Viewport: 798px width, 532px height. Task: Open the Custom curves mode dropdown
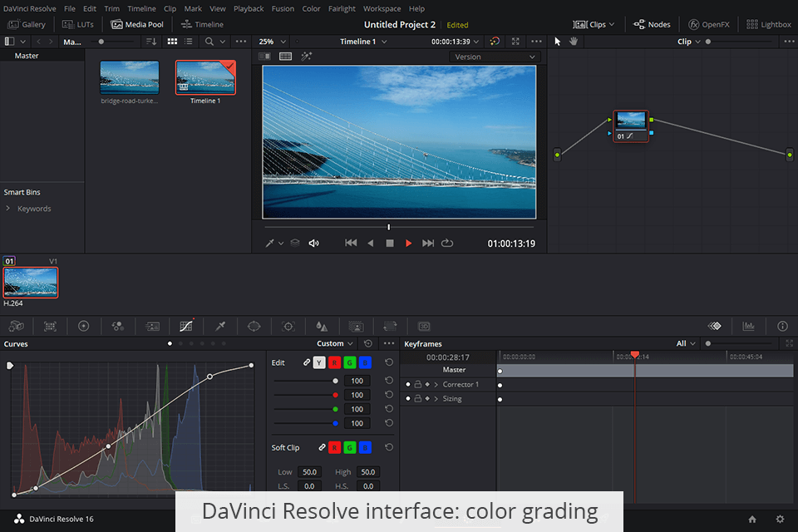pyautogui.click(x=335, y=343)
